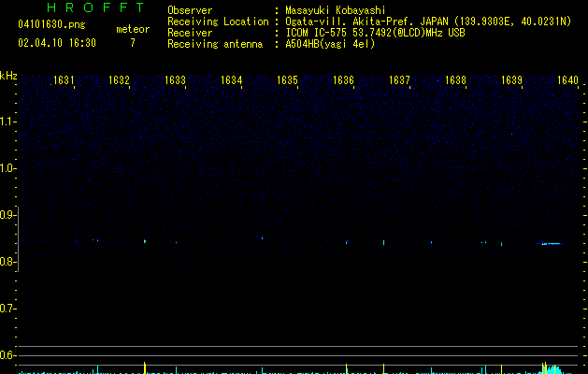Viewport: 588px width, 374px height.
Task: Click the cyan power burst before 1640
Action: (x=551, y=368)
